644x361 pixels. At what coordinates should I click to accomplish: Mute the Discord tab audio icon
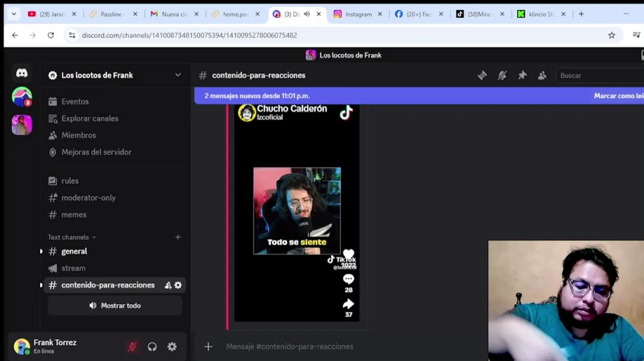(x=306, y=14)
